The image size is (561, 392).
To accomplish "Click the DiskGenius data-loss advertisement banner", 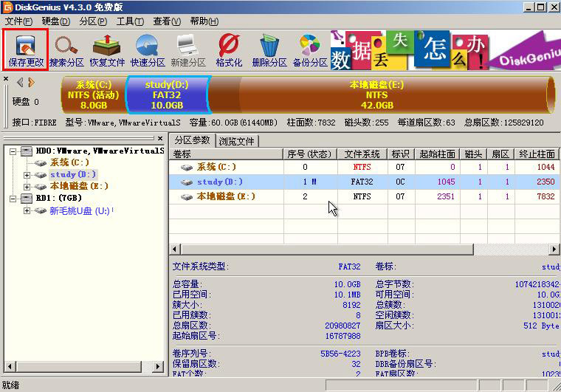I will click(445, 50).
